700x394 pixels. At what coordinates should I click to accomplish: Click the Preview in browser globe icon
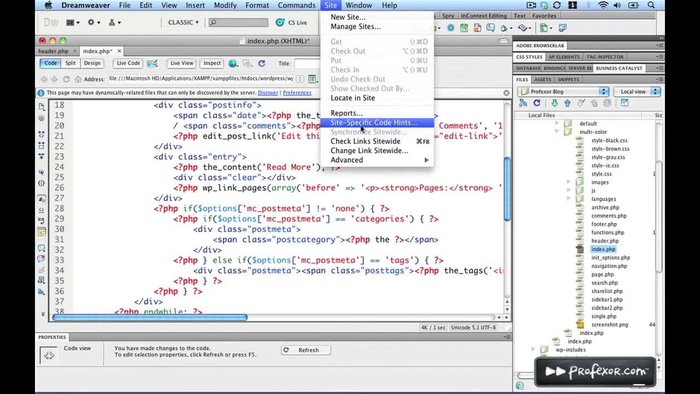233,64
